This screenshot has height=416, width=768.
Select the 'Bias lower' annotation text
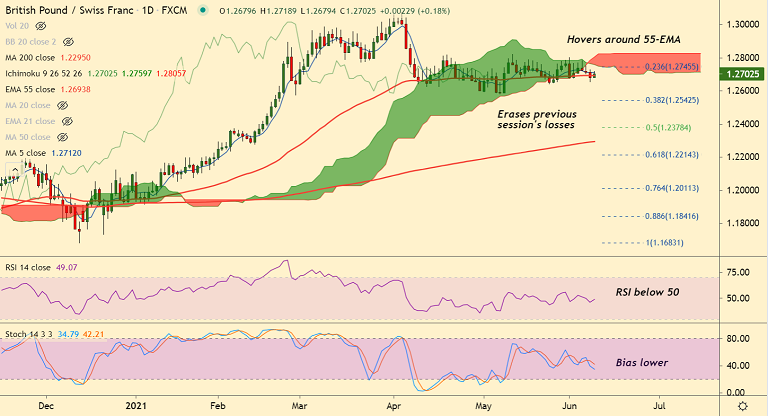coord(642,363)
